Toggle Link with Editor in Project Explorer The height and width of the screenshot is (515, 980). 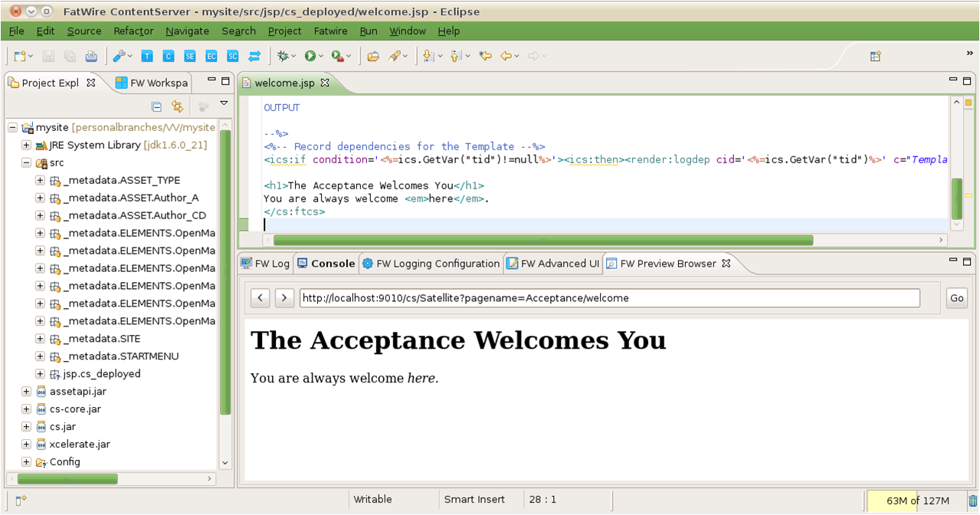177,107
